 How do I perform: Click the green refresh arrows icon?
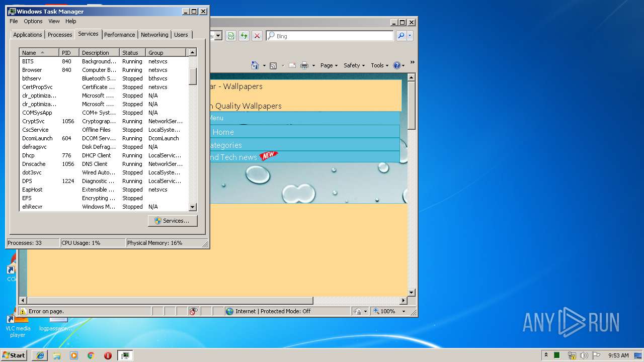pyautogui.click(x=244, y=36)
